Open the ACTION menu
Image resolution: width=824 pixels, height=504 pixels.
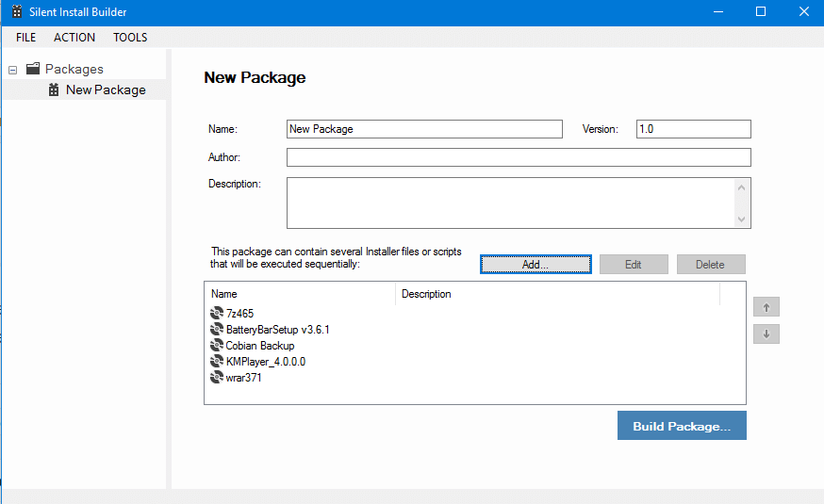74,38
